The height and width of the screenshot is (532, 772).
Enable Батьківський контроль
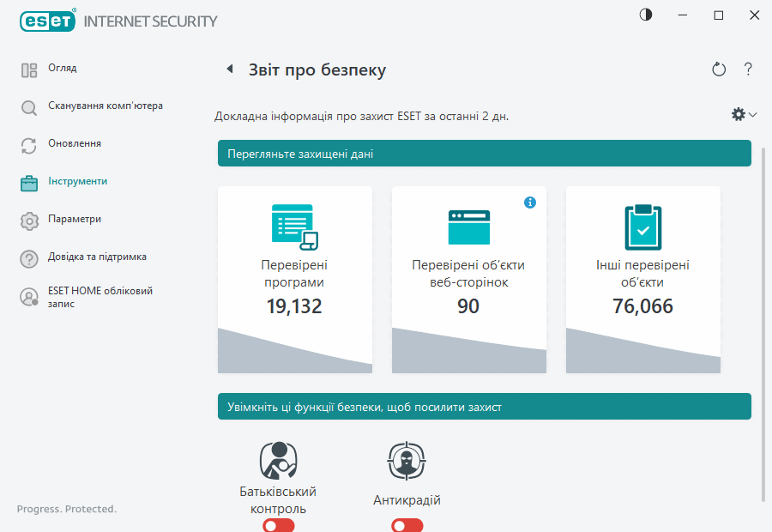pyautogui.click(x=278, y=525)
